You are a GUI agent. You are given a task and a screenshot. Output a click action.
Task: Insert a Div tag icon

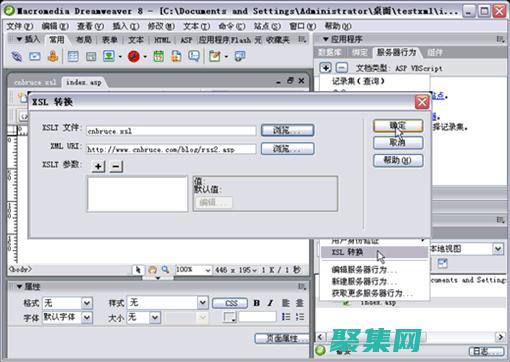coord(91,57)
